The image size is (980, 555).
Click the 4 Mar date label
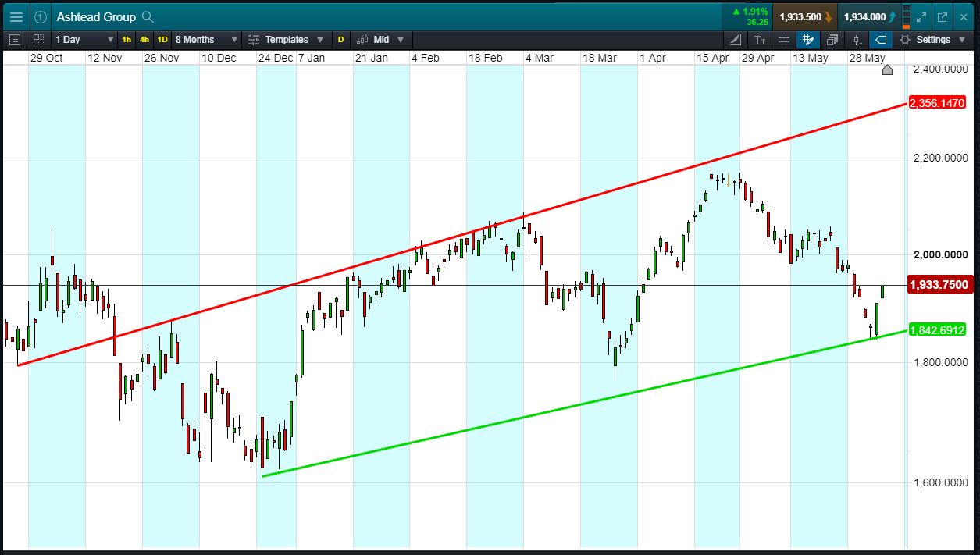click(x=540, y=58)
